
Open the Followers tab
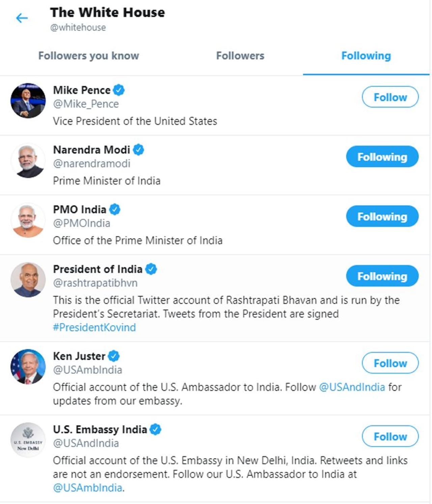pos(240,56)
